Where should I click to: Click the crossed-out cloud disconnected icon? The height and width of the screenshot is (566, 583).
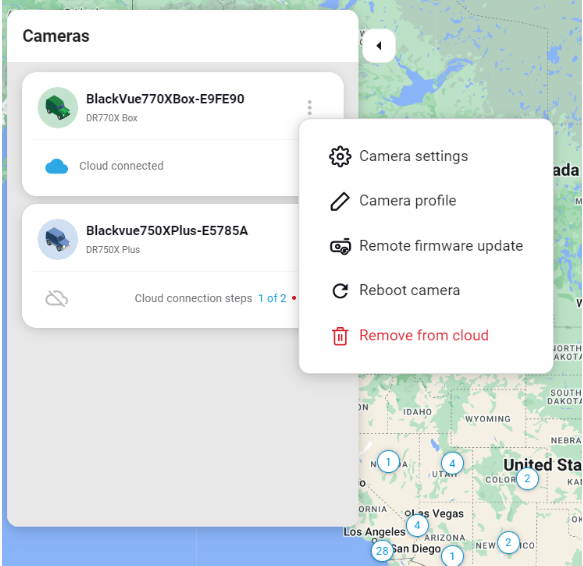click(57, 298)
